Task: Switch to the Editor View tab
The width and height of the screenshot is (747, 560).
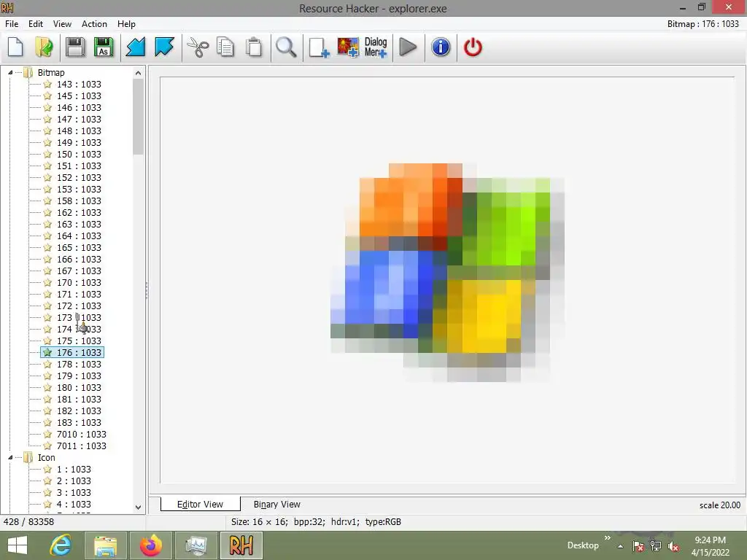Action: point(200,505)
